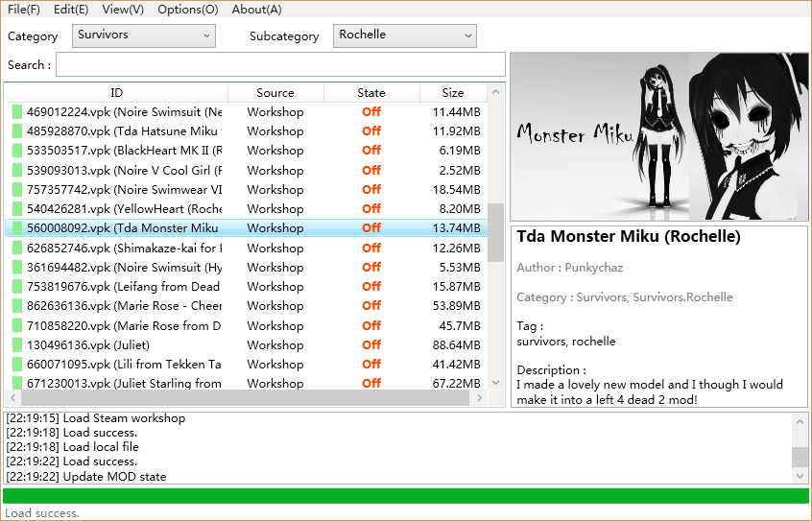Sort the list by State column header
Screen dimensions: 812x521
tap(371, 93)
